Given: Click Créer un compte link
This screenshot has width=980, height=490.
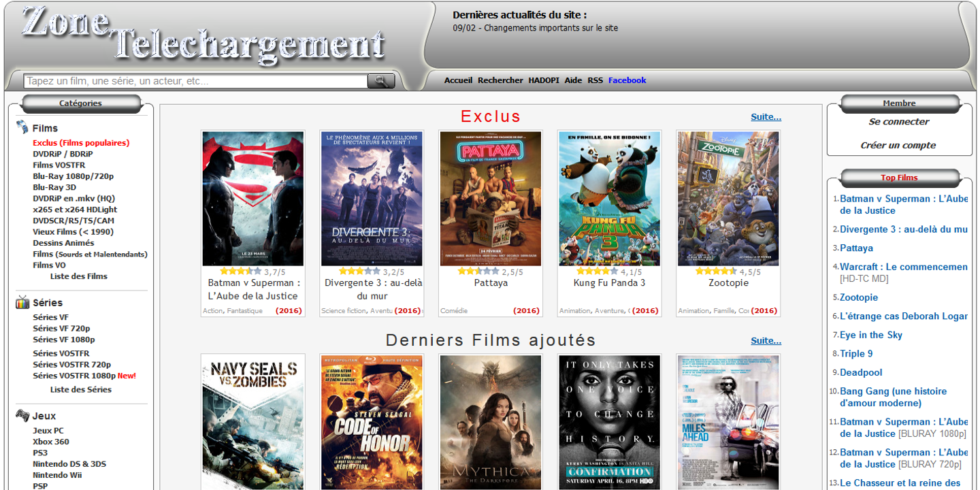Looking at the screenshot, I should tap(898, 145).
